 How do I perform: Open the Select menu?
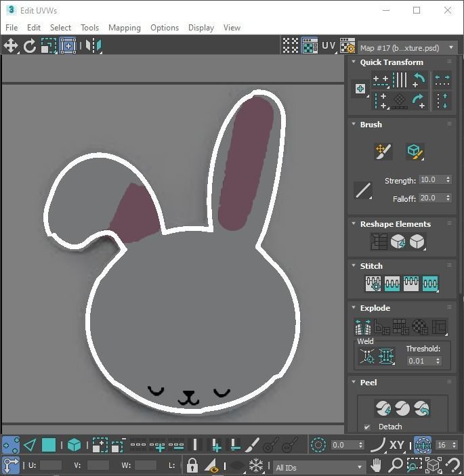pos(60,28)
